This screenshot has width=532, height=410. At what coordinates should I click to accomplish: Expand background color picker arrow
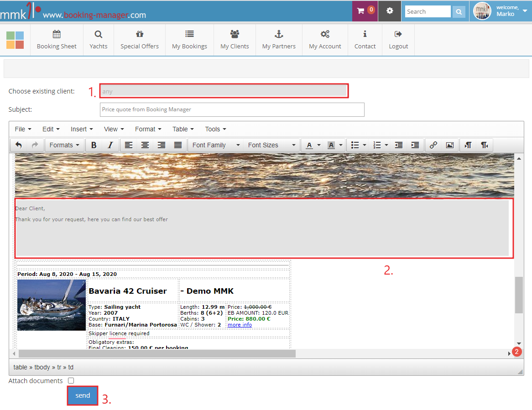click(x=341, y=145)
